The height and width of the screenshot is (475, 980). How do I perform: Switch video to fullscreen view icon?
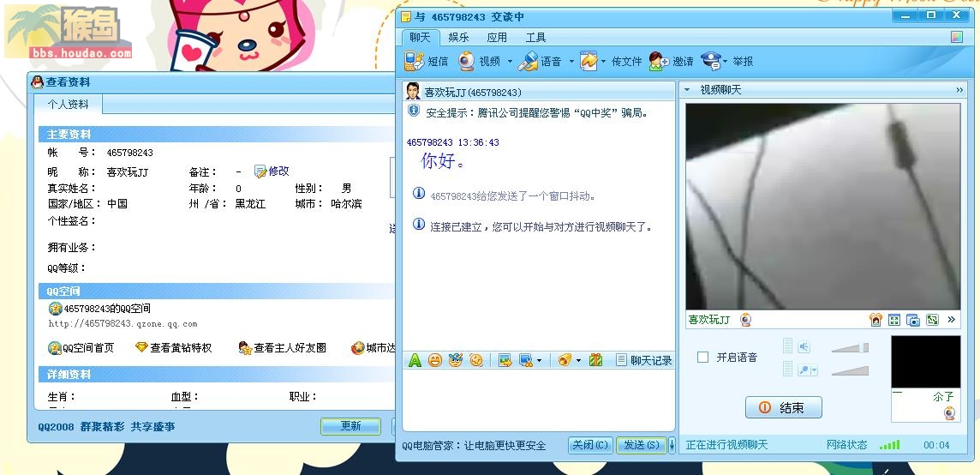pyautogui.click(x=894, y=320)
